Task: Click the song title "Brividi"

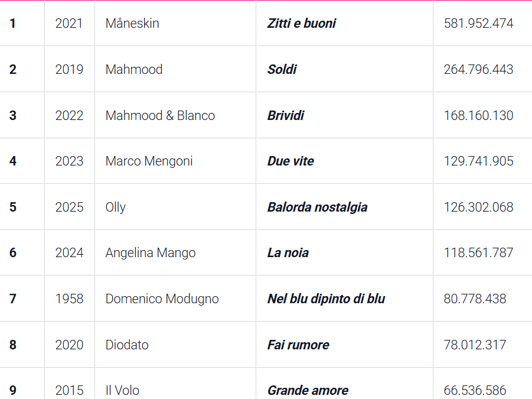Action: [x=286, y=115]
